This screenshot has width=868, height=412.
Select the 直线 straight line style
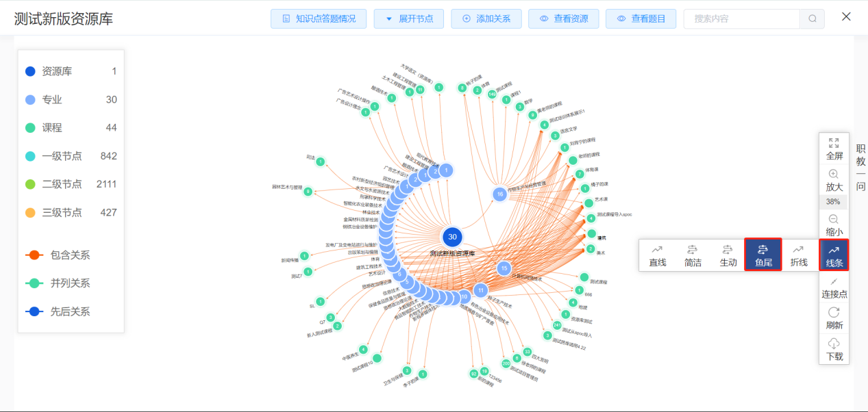[658, 255]
